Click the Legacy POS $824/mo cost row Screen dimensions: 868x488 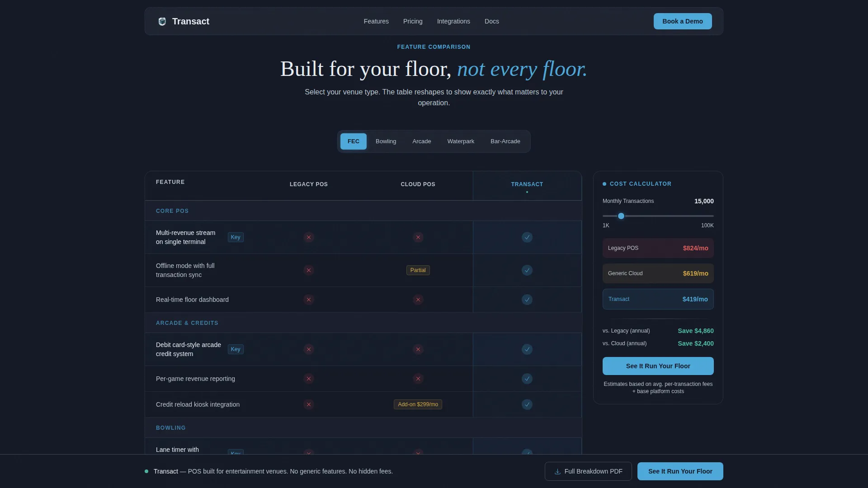tap(658, 248)
